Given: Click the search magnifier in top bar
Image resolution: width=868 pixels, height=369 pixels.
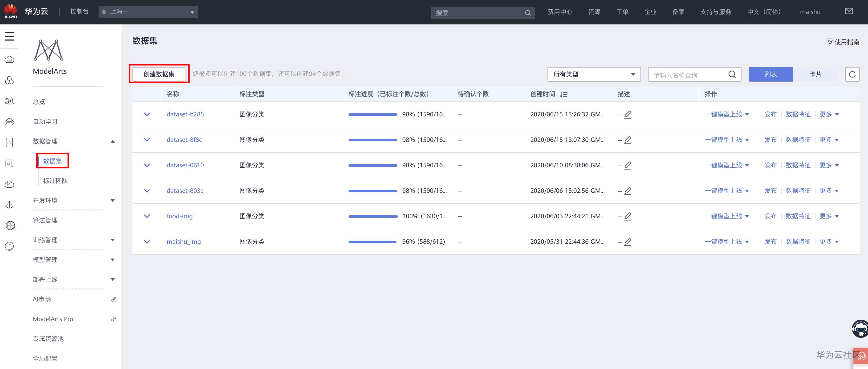Looking at the screenshot, I should pos(528,13).
